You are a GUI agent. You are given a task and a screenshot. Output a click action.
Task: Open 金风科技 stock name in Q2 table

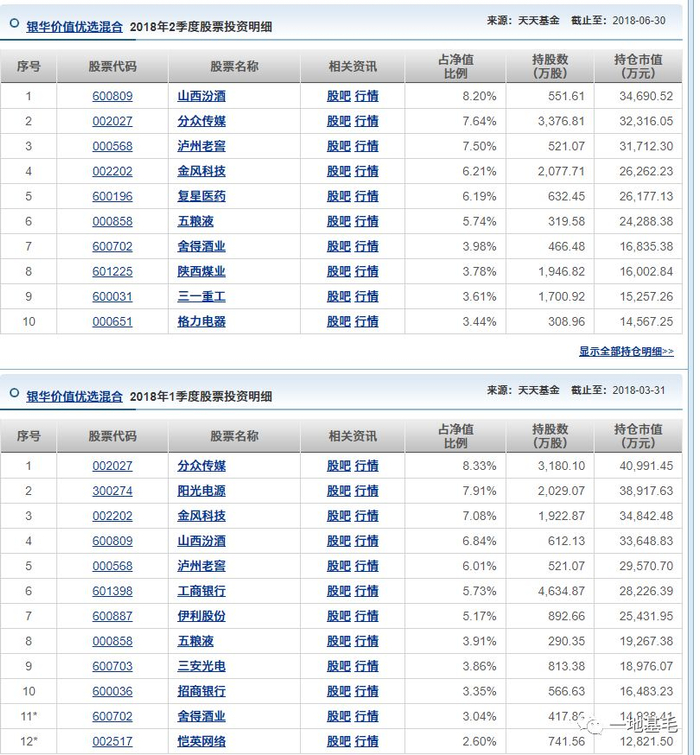(x=201, y=171)
